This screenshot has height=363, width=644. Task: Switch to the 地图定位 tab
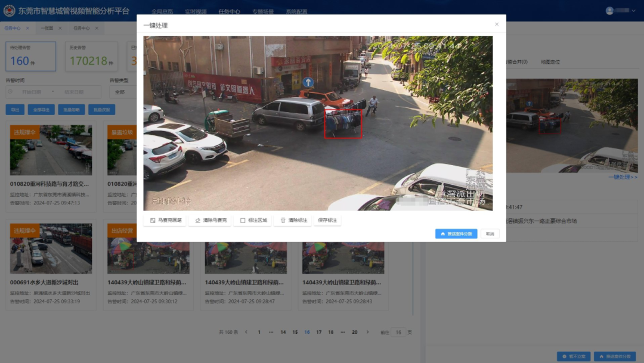(x=550, y=62)
